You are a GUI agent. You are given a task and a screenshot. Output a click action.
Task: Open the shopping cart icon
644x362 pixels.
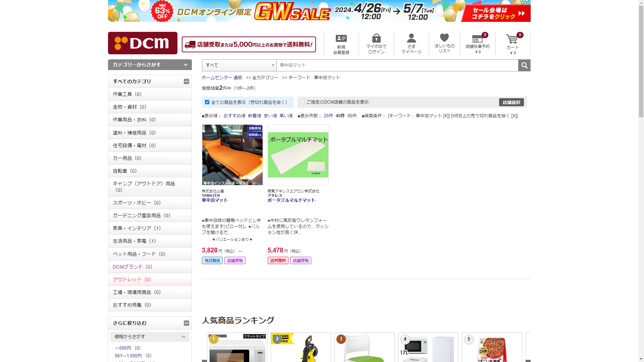coord(512,39)
